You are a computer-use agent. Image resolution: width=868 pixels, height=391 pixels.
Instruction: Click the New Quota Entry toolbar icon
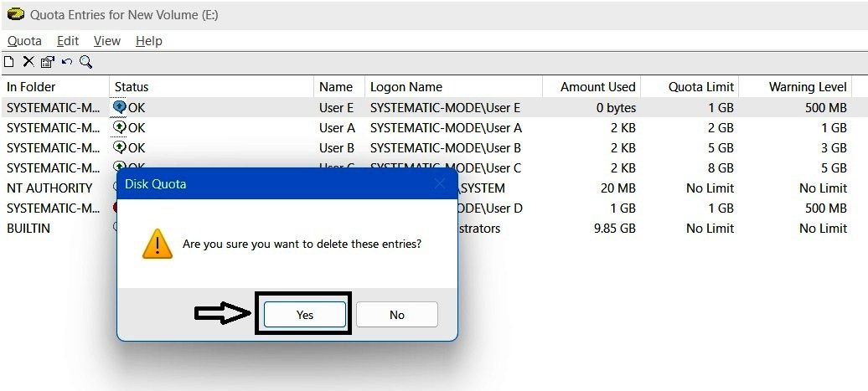pos(8,62)
